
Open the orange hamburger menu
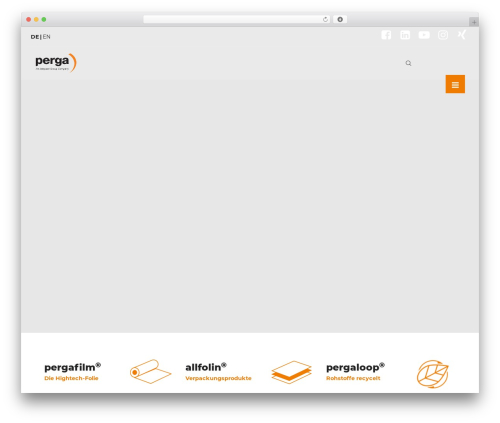(x=455, y=84)
